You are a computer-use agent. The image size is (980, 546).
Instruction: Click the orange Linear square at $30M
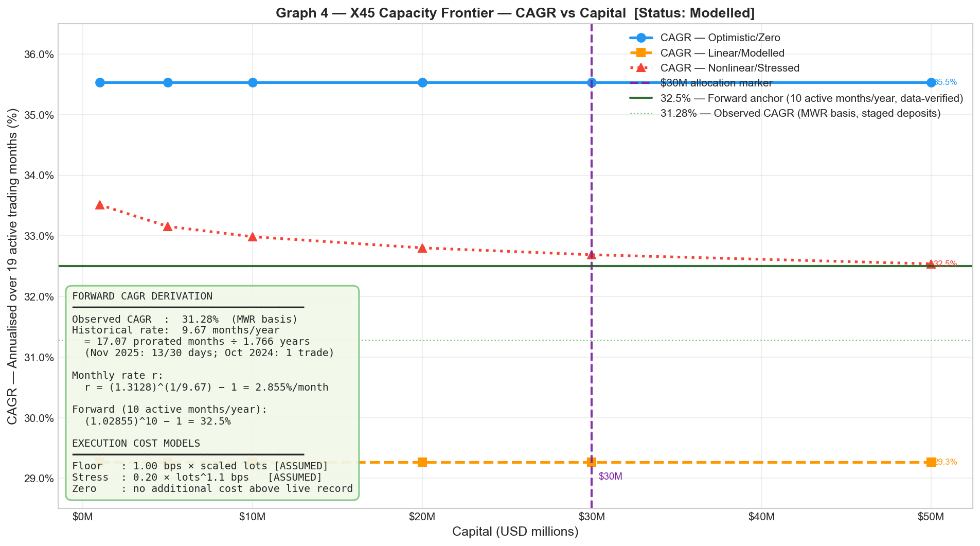[x=592, y=462]
